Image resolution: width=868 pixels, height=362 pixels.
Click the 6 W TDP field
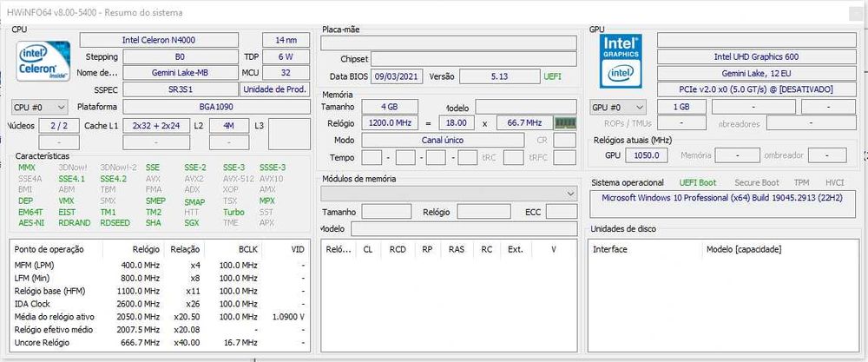pyautogui.click(x=286, y=56)
